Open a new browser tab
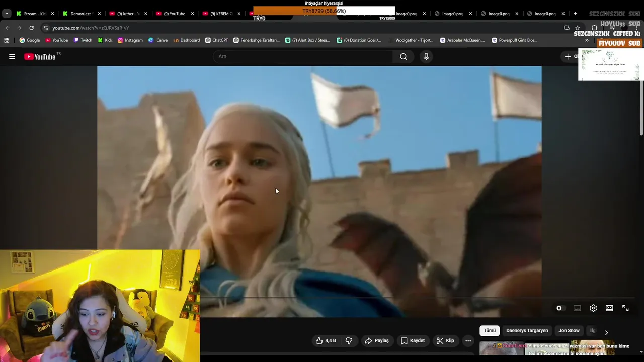Image resolution: width=644 pixels, height=362 pixels. (x=575, y=14)
